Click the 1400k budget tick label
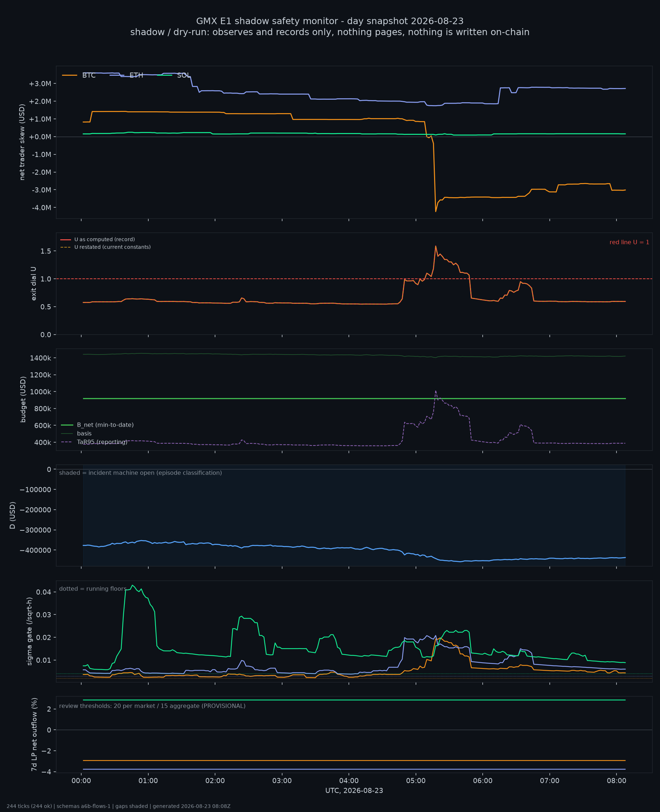The width and height of the screenshot is (660, 812). point(40,358)
